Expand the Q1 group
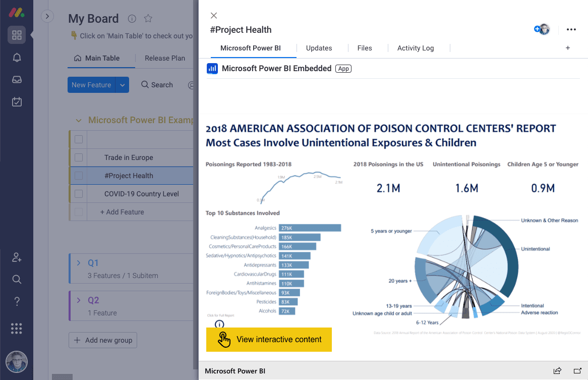588x380 pixels. pos(79,263)
